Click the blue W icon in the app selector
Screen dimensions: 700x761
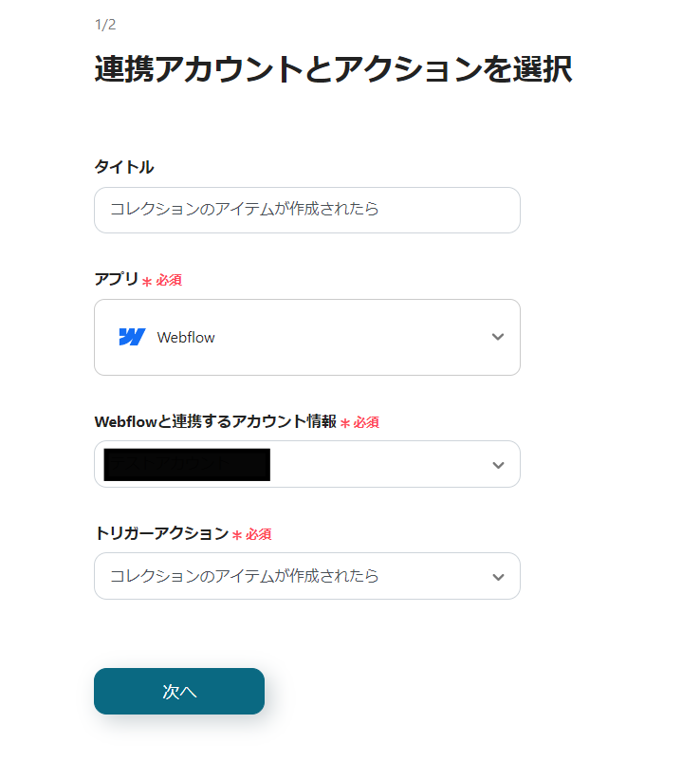click(134, 337)
